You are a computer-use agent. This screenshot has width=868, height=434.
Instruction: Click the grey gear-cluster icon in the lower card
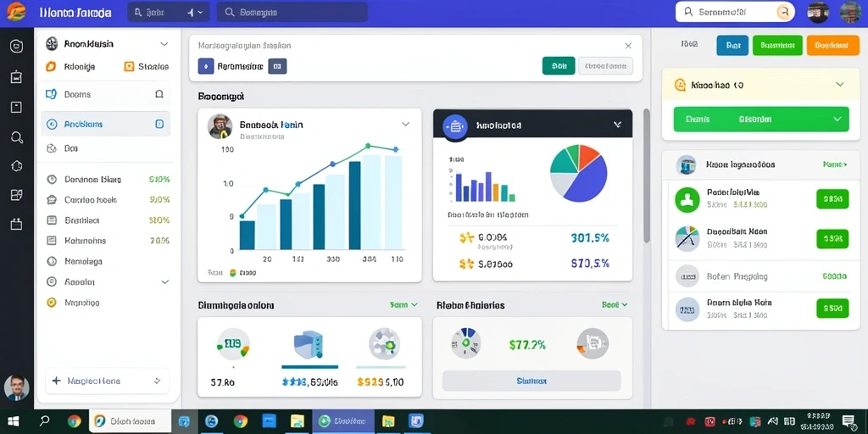coord(384,344)
